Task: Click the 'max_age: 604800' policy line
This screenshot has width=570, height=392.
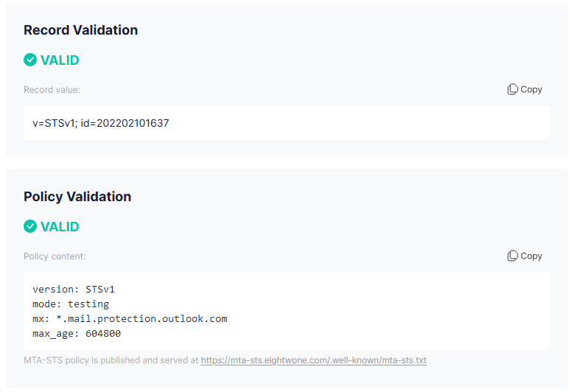Action: (77, 333)
